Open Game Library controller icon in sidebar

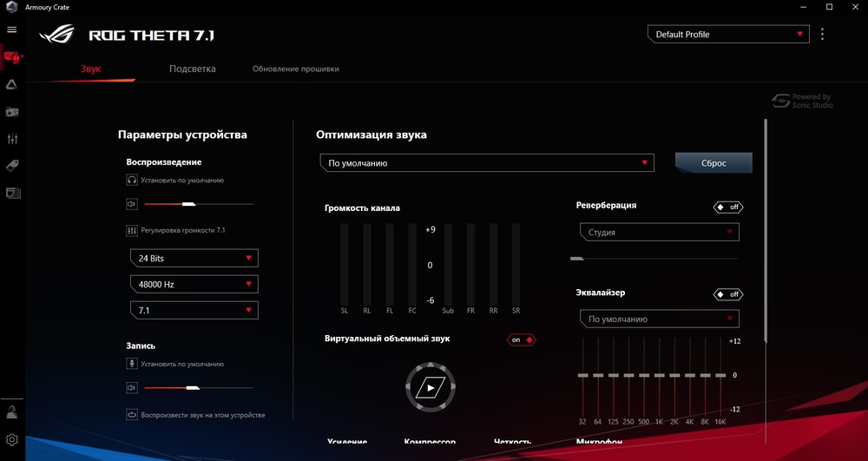pos(11,112)
